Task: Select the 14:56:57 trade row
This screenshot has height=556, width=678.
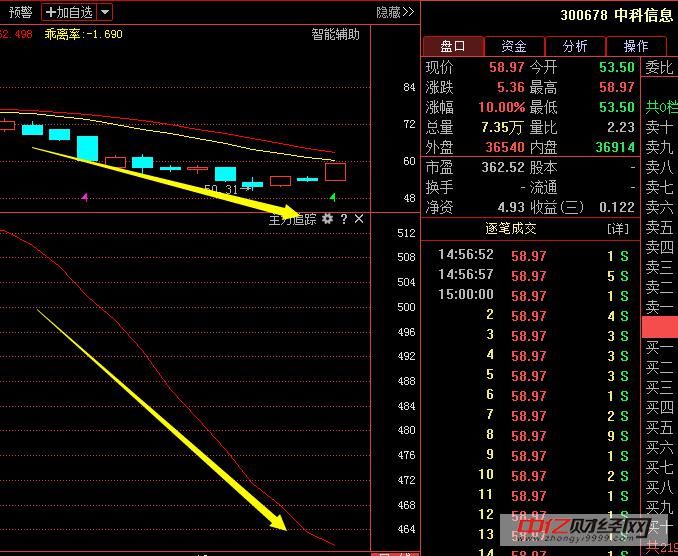Action: click(x=532, y=275)
